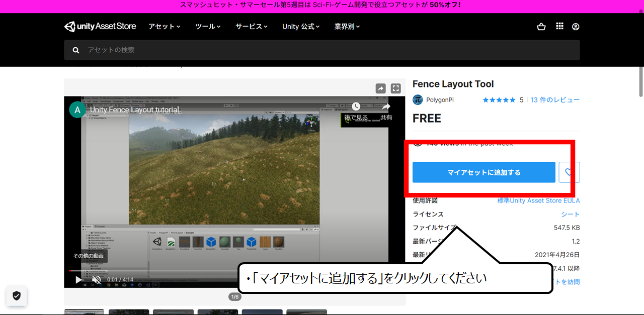The image size is (644, 315).
Task: Click the YouTube channel avatar A
Action: [x=77, y=110]
